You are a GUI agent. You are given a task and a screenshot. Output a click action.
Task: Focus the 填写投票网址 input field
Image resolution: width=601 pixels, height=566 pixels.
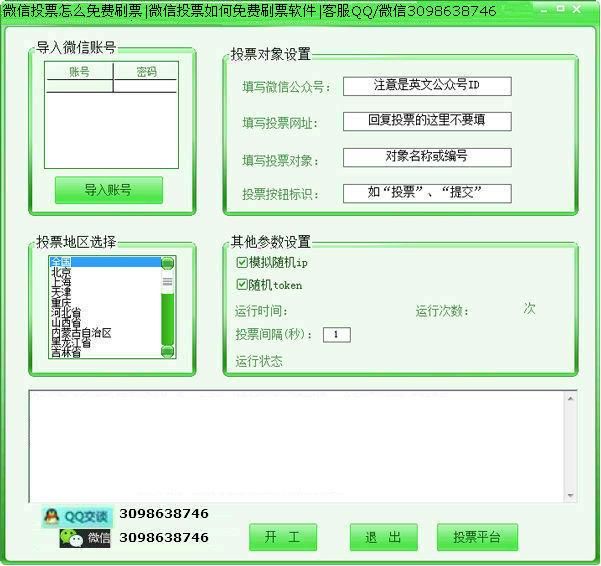point(427,121)
